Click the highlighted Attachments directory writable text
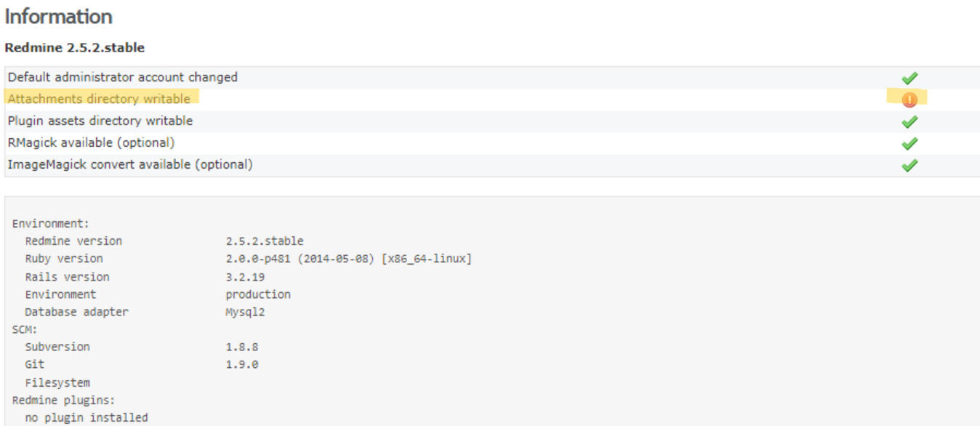The image size is (980, 426). point(99,99)
